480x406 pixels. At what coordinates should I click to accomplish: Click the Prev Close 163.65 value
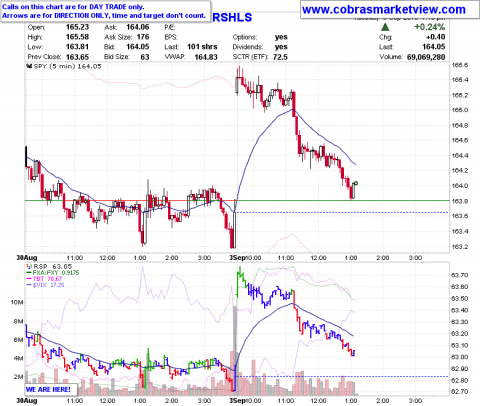(77, 57)
